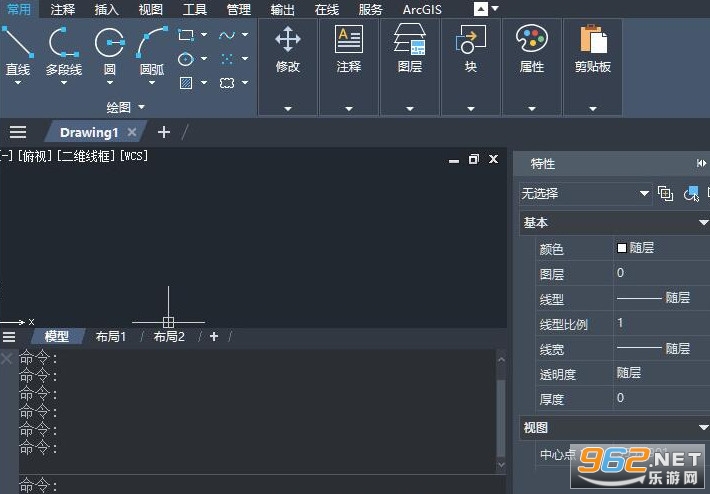The height and width of the screenshot is (494, 710).
Task: Expand the 圆 options dropdown arrow
Action: coord(110,83)
